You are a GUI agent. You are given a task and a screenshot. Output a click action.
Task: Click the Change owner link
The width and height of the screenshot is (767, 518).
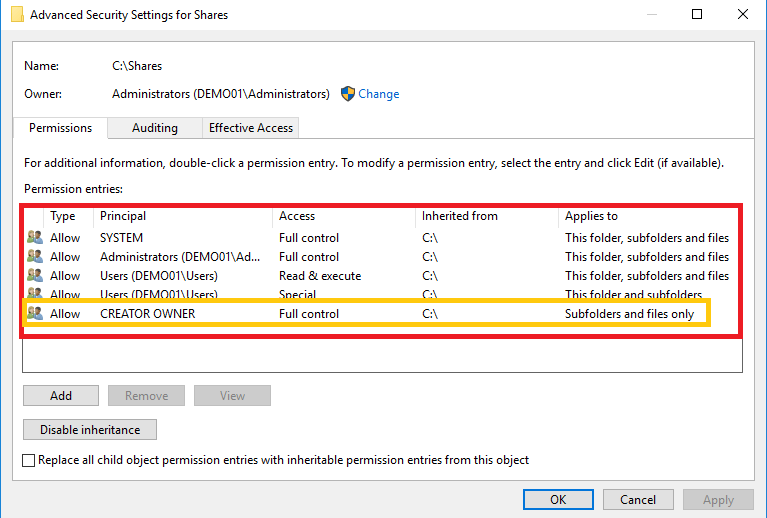click(x=379, y=94)
